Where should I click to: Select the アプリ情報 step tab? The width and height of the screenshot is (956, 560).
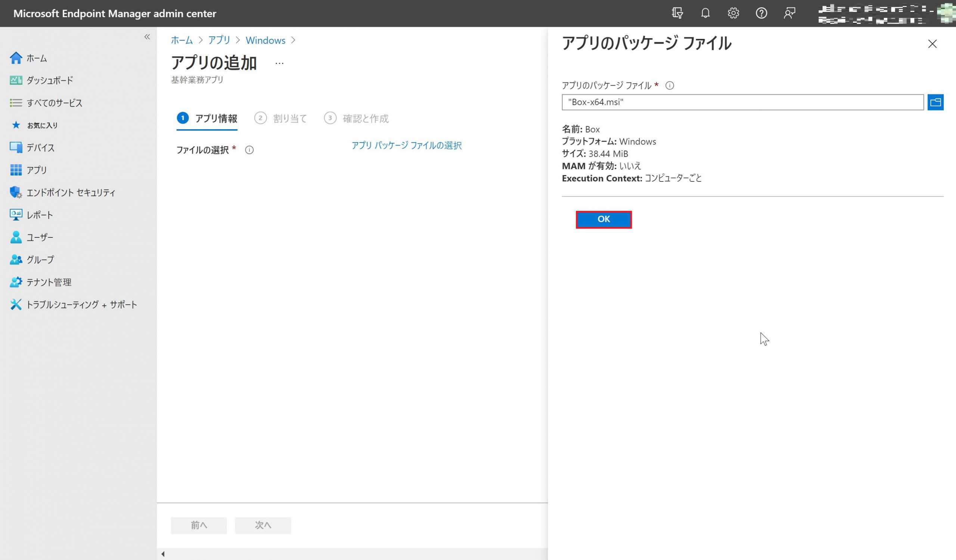pyautogui.click(x=207, y=118)
